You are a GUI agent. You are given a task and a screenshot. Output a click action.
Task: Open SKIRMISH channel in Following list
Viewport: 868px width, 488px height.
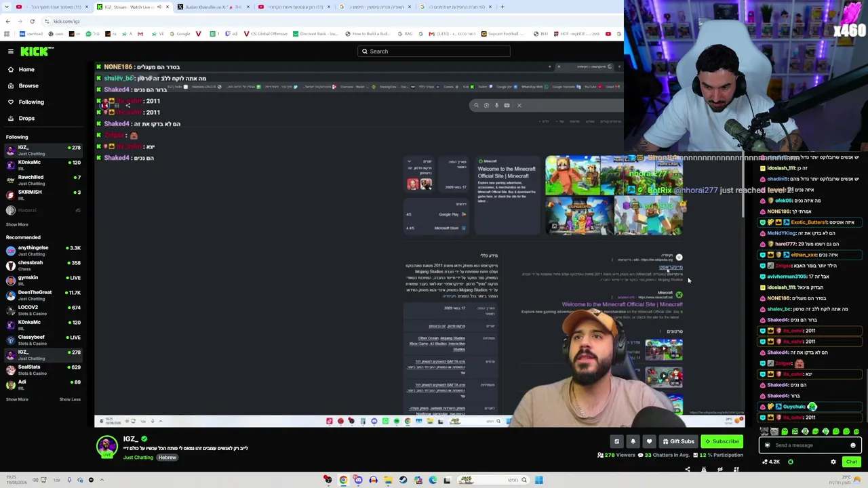click(x=43, y=195)
